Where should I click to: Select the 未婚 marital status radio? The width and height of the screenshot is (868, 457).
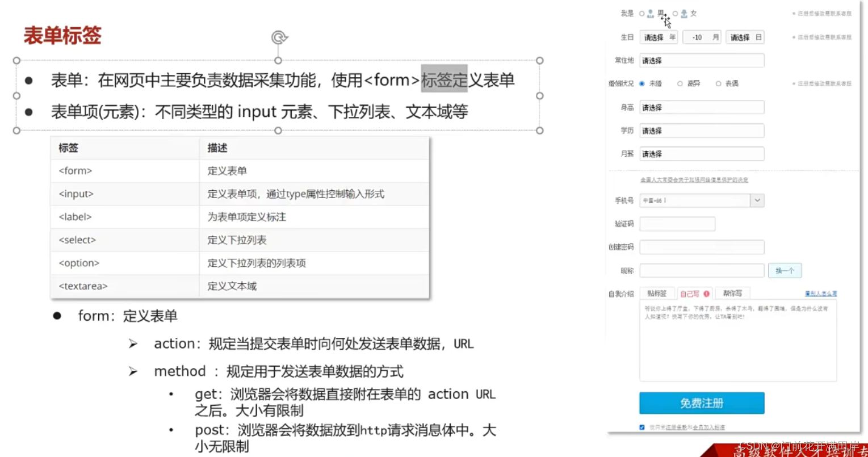[x=642, y=83]
